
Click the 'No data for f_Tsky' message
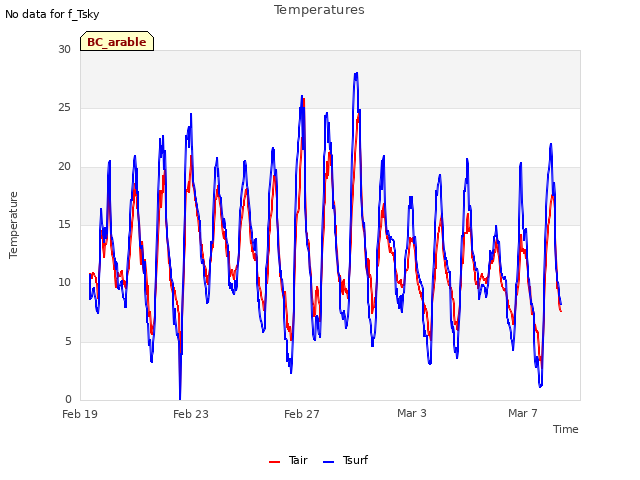tap(52, 14)
